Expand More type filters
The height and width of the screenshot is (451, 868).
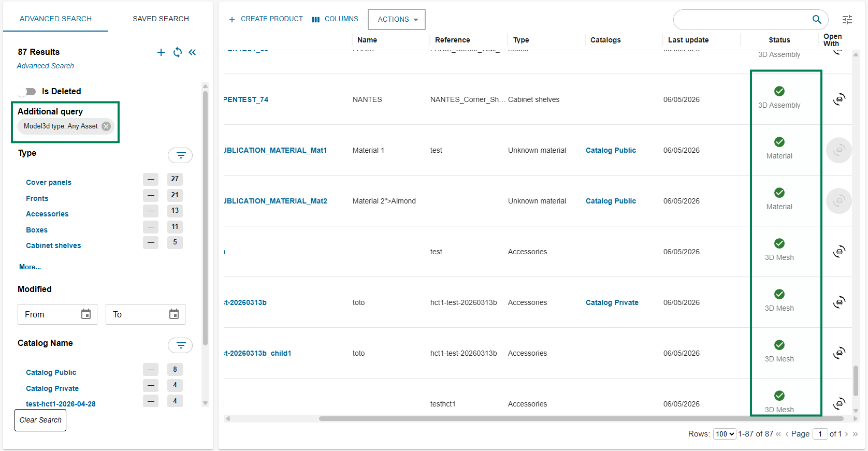pos(30,267)
